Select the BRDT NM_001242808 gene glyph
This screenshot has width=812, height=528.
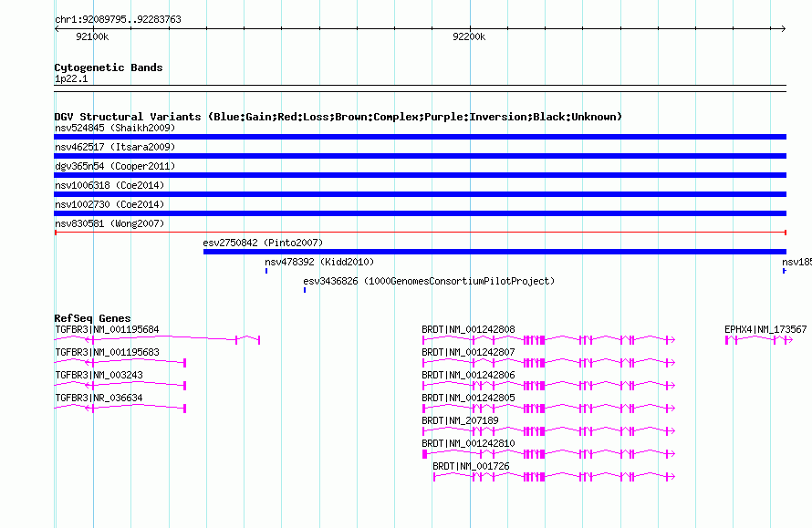coord(548,340)
